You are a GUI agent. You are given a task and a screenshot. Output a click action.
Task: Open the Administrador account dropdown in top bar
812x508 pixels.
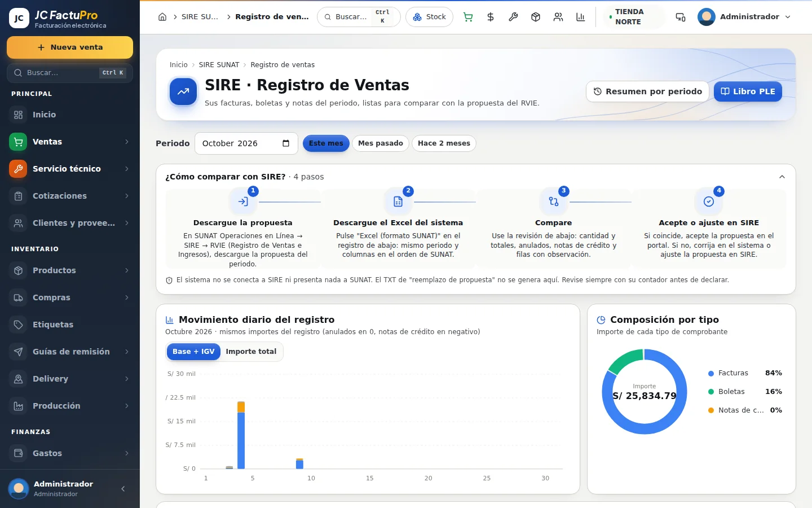coord(744,17)
